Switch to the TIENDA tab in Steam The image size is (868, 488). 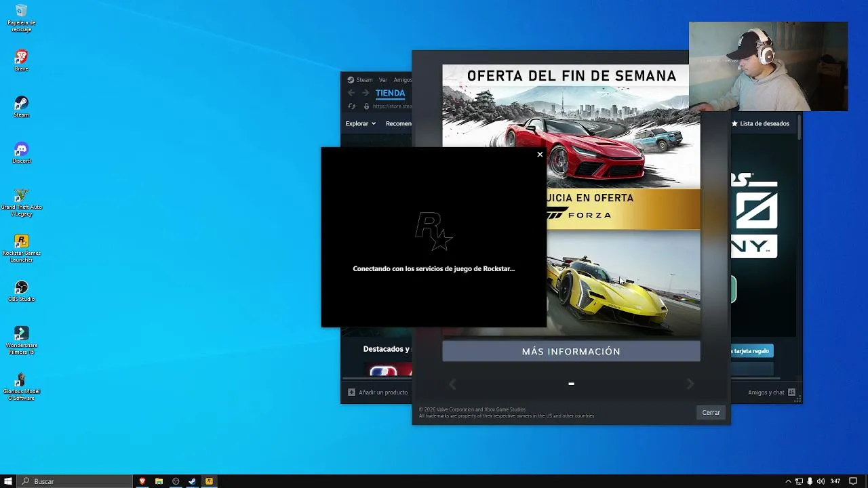tap(390, 93)
